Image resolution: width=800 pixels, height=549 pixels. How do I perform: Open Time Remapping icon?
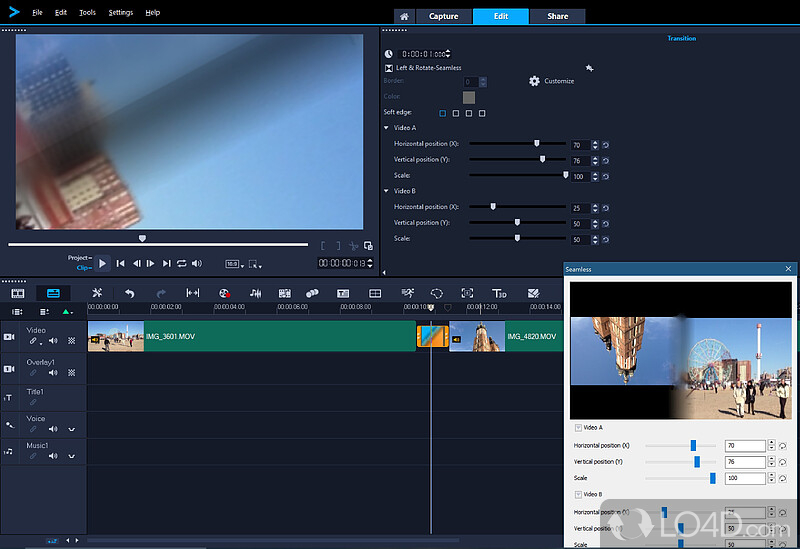click(x=407, y=293)
